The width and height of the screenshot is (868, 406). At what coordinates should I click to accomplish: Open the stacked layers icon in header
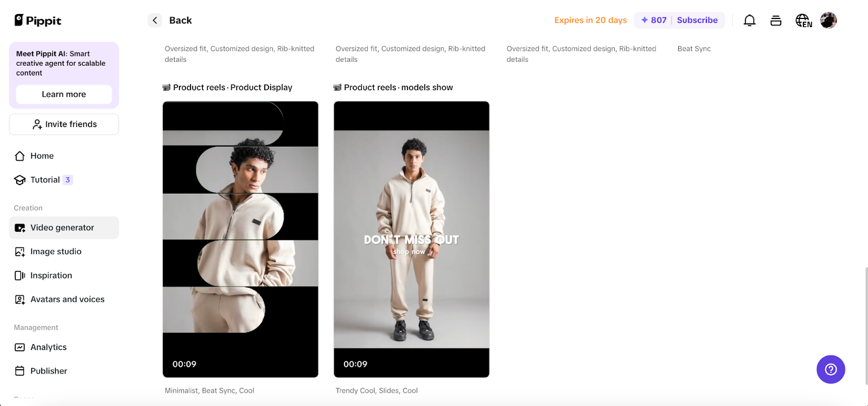point(776,21)
